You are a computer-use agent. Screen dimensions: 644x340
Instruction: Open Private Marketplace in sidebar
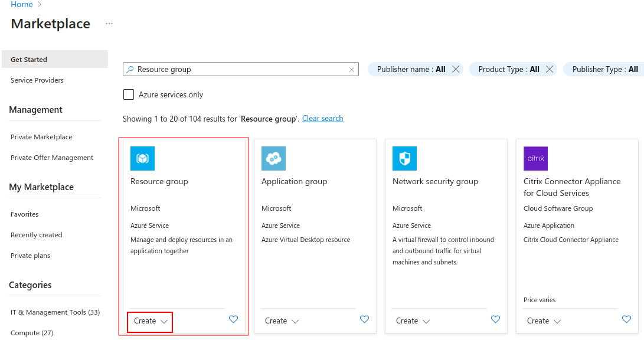tap(41, 137)
